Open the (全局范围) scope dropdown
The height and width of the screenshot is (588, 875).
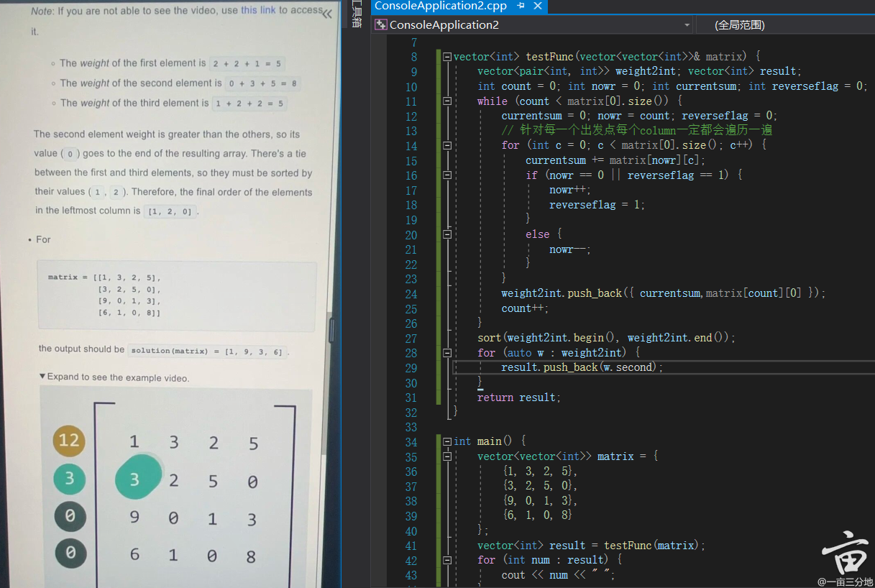click(785, 25)
